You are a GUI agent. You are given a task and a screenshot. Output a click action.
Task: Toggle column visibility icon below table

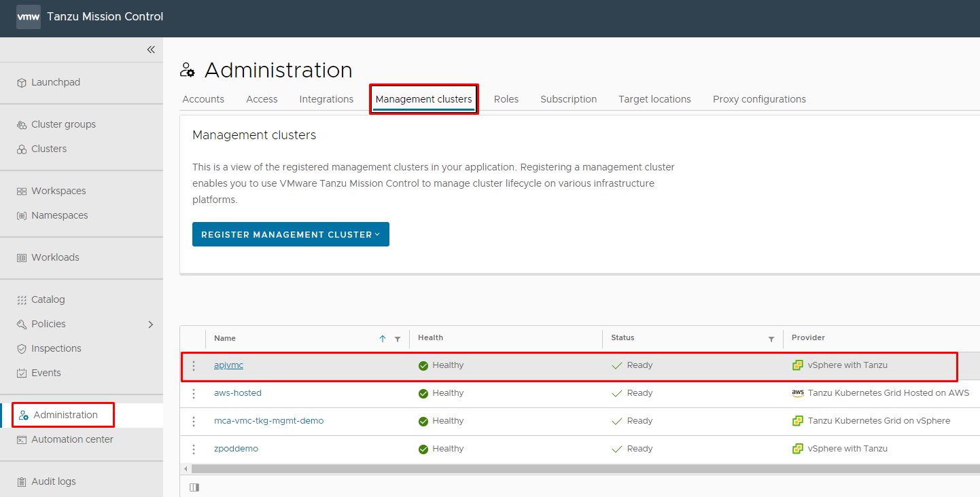coord(194,487)
